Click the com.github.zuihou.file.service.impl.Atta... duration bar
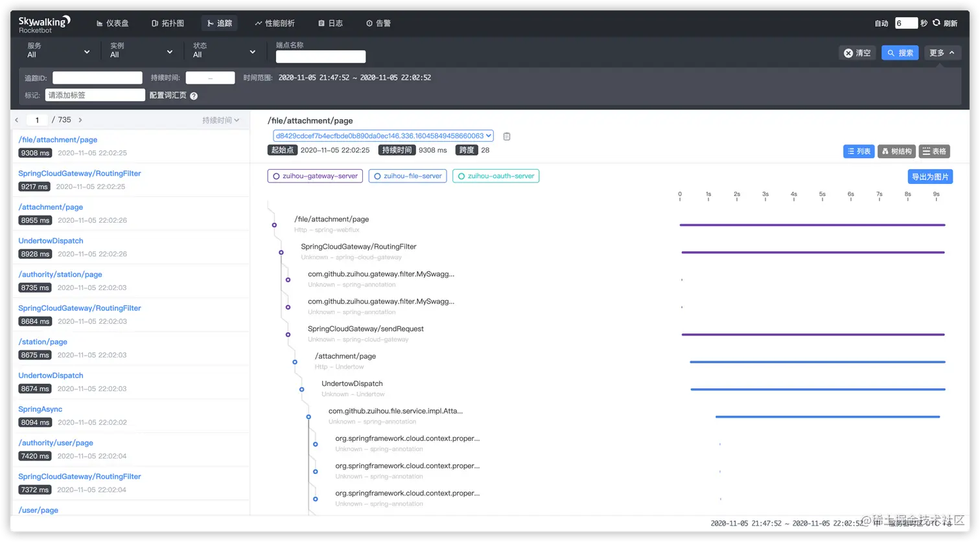The image size is (980, 542). 828,416
